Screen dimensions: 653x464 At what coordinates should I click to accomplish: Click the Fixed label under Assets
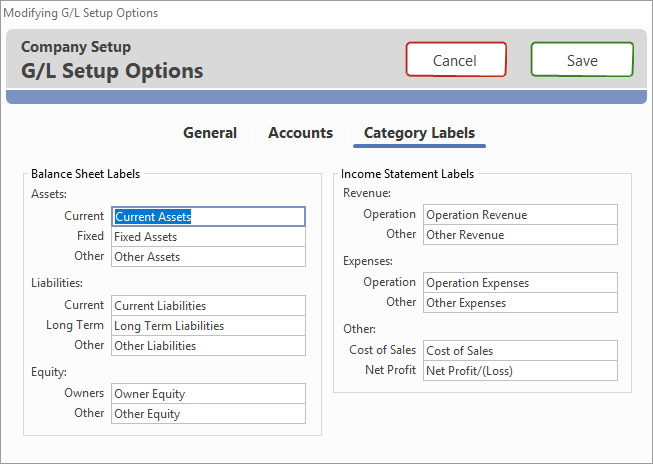click(x=90, y=236)
